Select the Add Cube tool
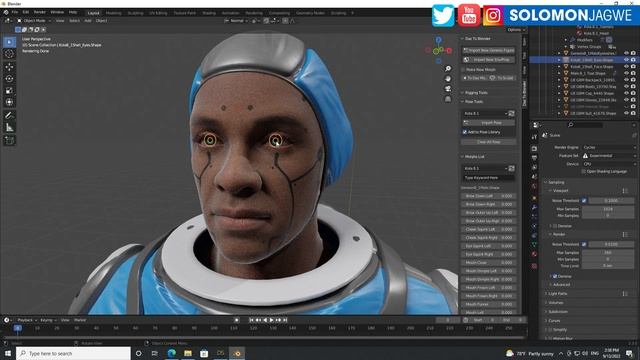640x360 pixels. (9, 141)
